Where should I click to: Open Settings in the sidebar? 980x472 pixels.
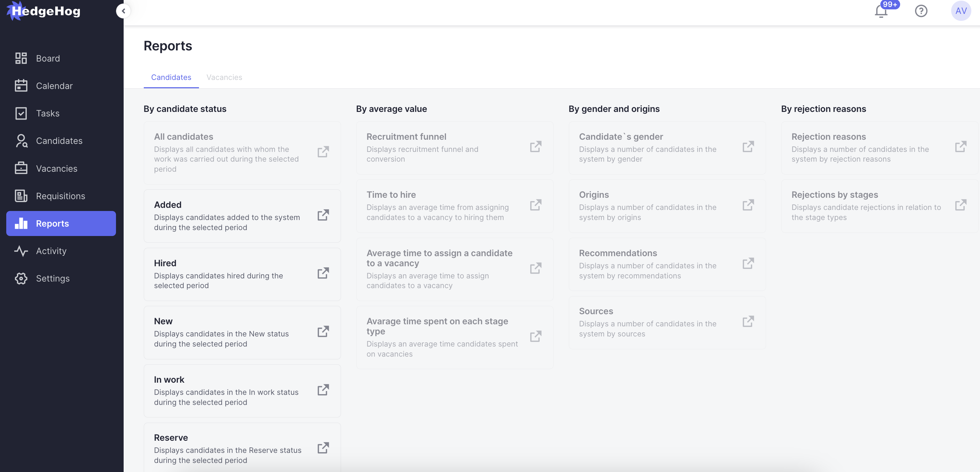52,279
